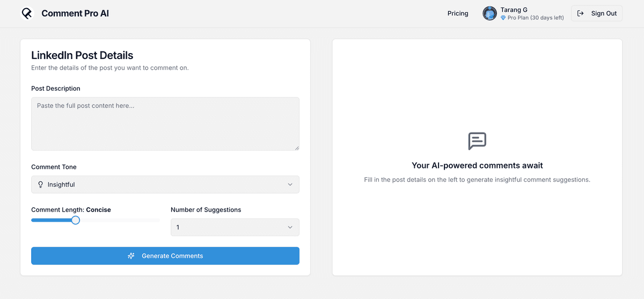Viewport: 644px width, 299px height.
Task: Open the Comment Tone dropdown
Action: 165,185
